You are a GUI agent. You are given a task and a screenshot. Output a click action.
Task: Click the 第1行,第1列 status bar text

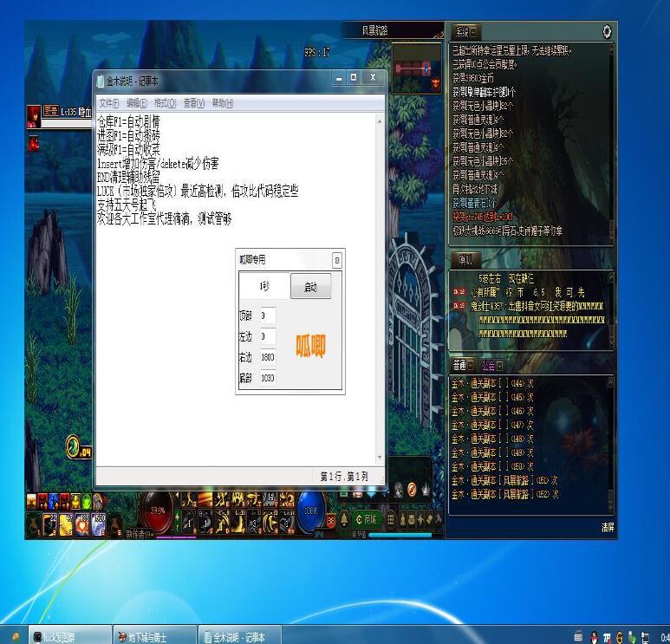(x=344, y=476)
